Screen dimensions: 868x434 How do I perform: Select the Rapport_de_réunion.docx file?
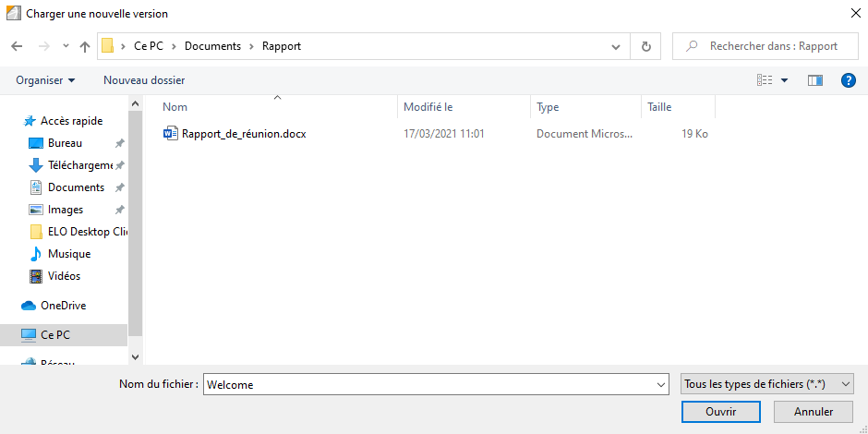pyautogui.click(x=243, y=134)
